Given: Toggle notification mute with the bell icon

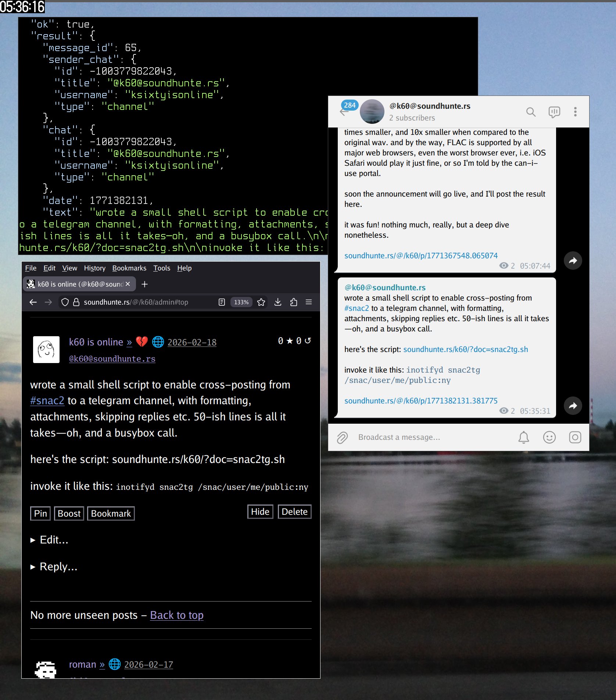Looking at the screenshot, I should (524, 437).
